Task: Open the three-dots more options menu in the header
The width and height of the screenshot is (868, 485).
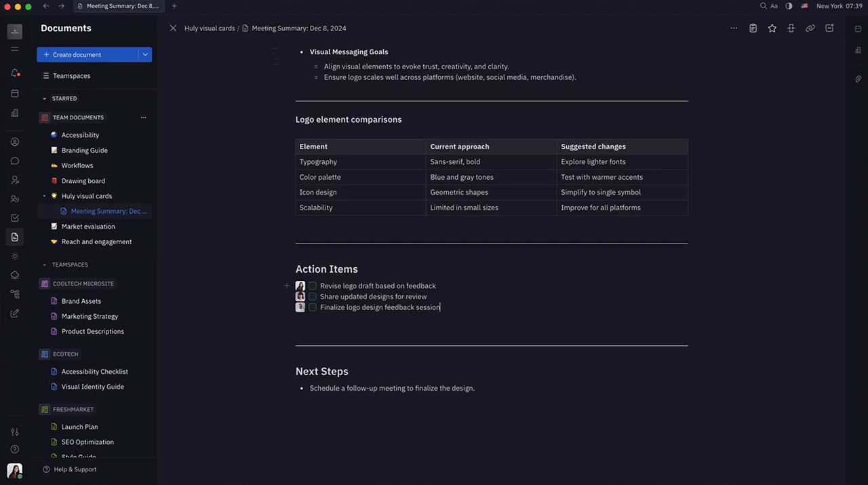Action: click(x=734, y=28)
